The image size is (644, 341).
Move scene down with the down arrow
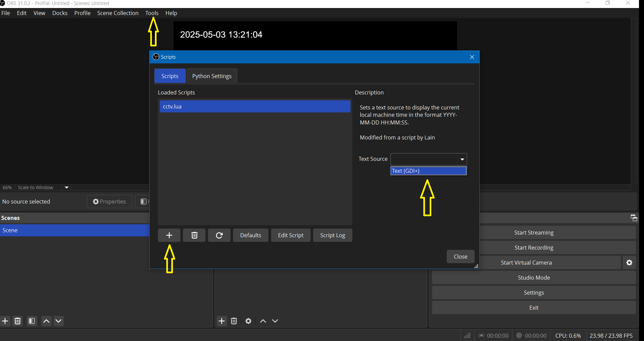click(59, 321)
